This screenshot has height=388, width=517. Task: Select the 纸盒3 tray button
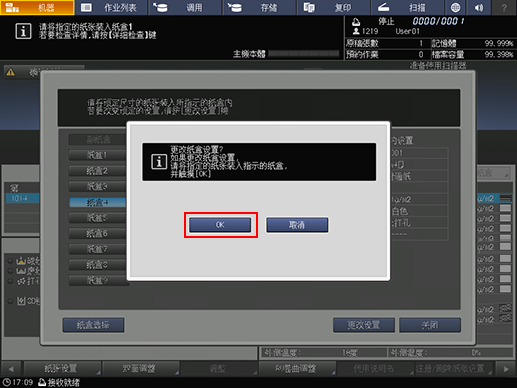click(x=97, y=187)
